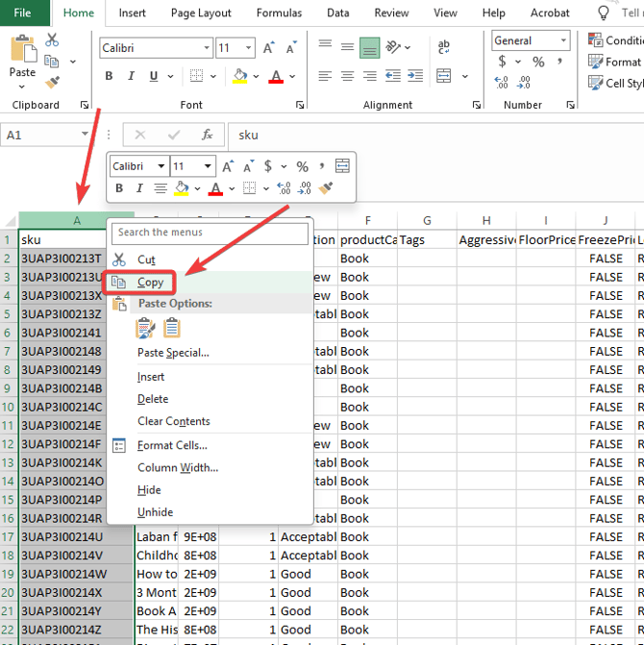Choose Paste Special from the context menu

[x=173, y=353]
